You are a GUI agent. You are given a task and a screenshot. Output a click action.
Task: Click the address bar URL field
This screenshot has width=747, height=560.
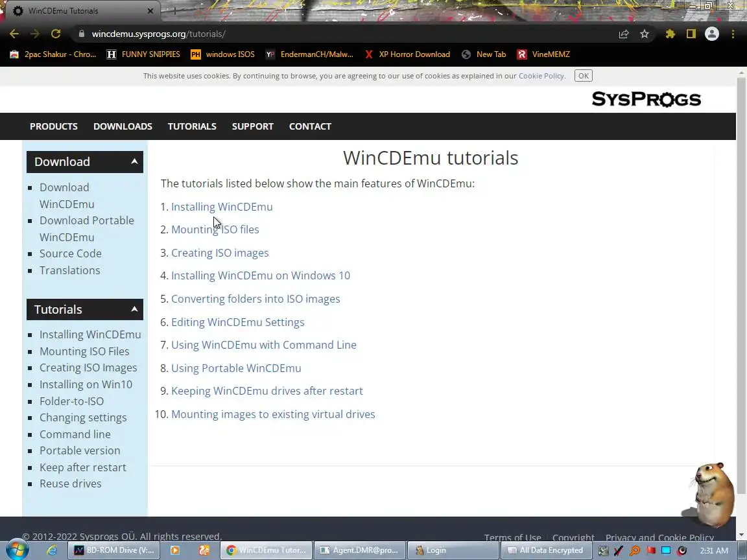(x=348, y=34)
